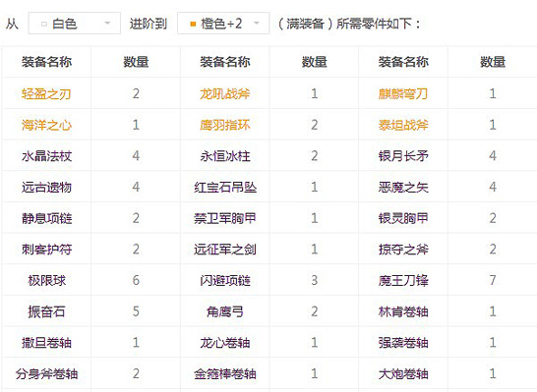Select the 禁卫军胸甲 cell
The width and height of the screenshot is (537, 392).
[225, 218]
